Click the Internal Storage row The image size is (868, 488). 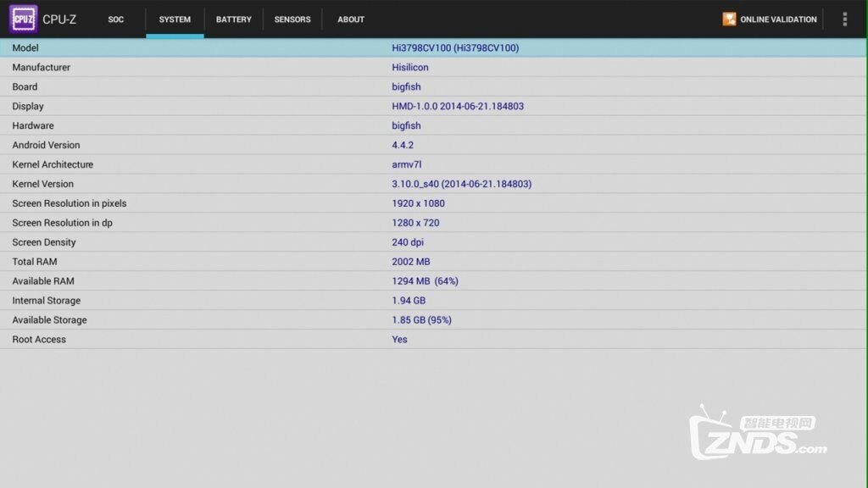coord(434,301)
